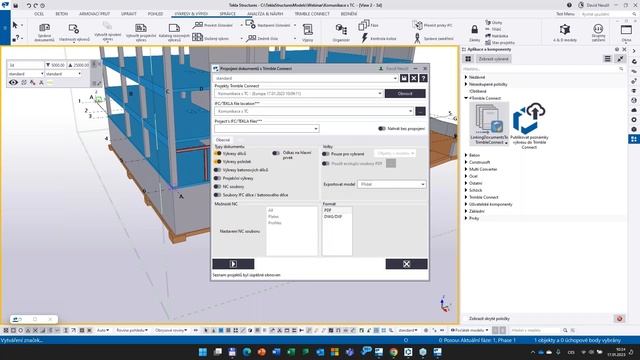Open the UPRAVIT ribbon tab
This screenshot has height=360, width=640.
[129, 14]
